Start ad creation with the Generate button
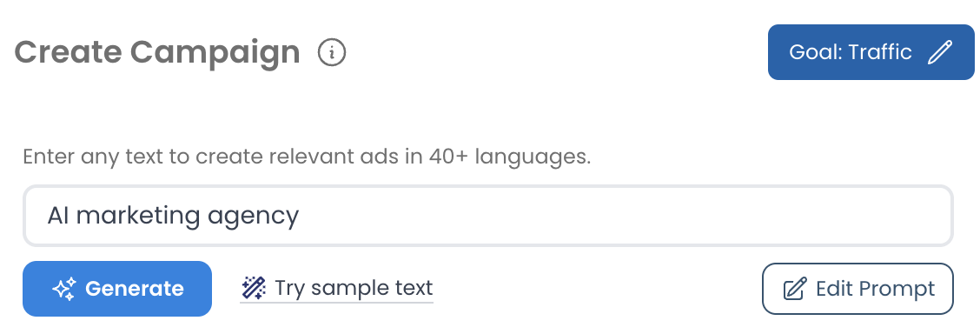 [x=117, y=289]
